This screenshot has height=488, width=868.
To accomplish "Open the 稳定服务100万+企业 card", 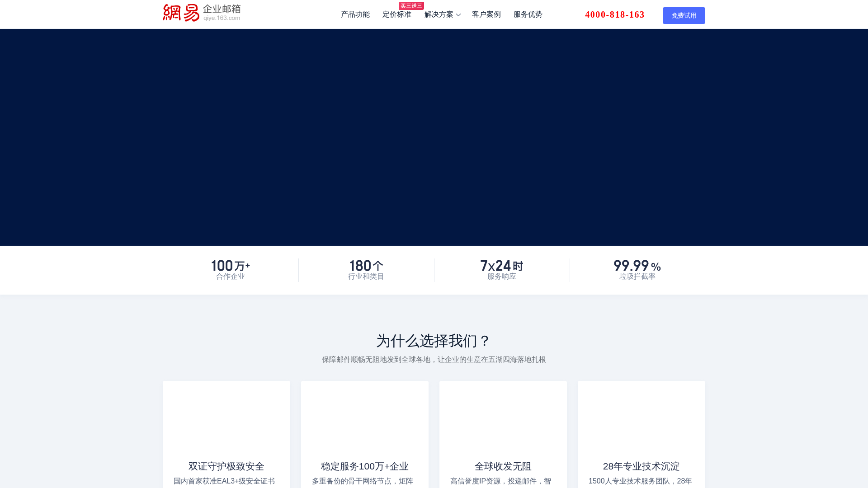I will (365, 435).
